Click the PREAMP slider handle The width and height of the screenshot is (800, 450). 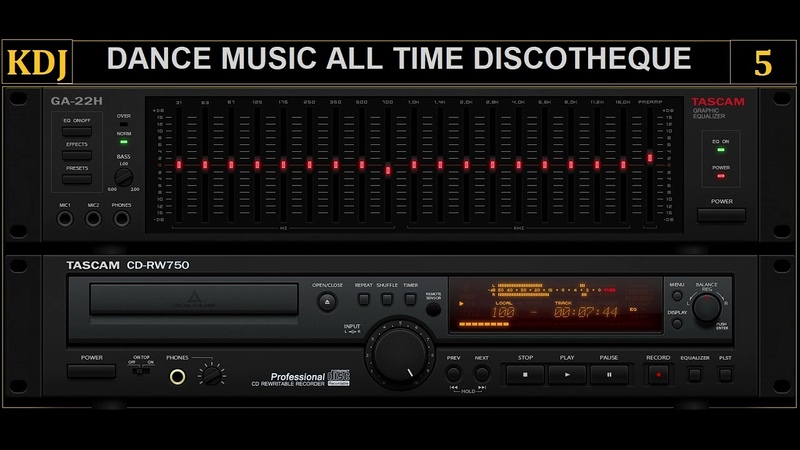click(x=649, y=158)
